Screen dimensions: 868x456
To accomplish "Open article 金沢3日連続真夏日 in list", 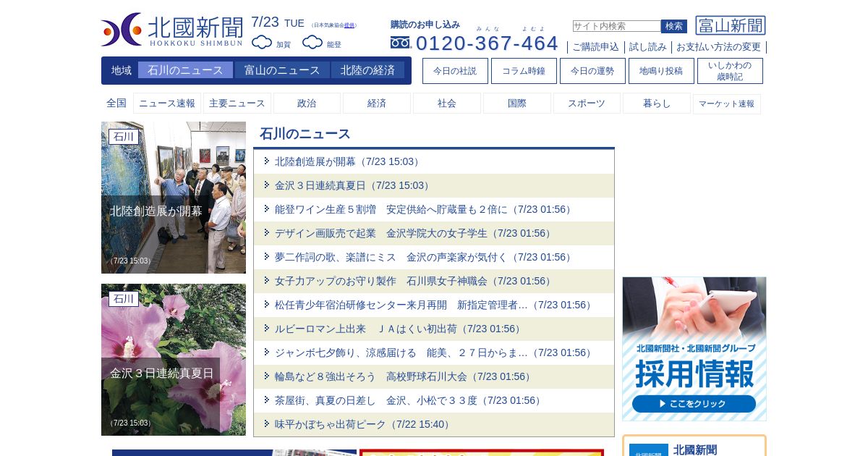I will (352, 185).
